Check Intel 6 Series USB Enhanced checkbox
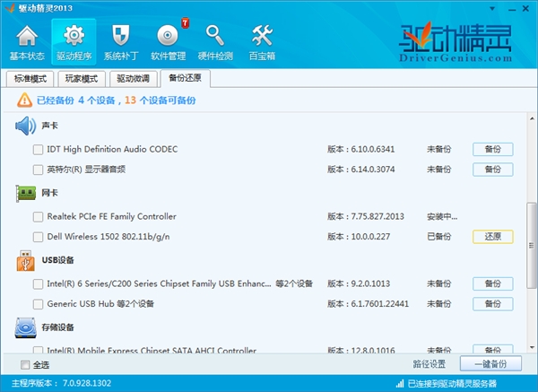 (x=38, y=284)
